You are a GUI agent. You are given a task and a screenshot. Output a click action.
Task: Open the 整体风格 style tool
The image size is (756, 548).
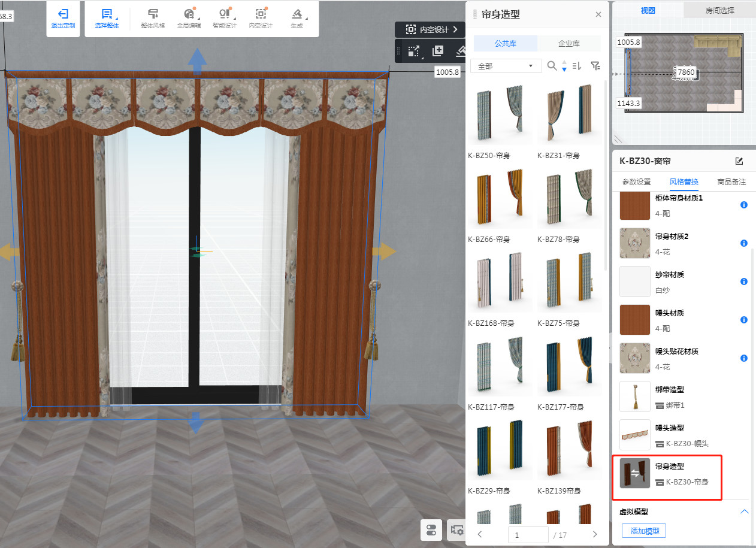(x=153, y=19)
